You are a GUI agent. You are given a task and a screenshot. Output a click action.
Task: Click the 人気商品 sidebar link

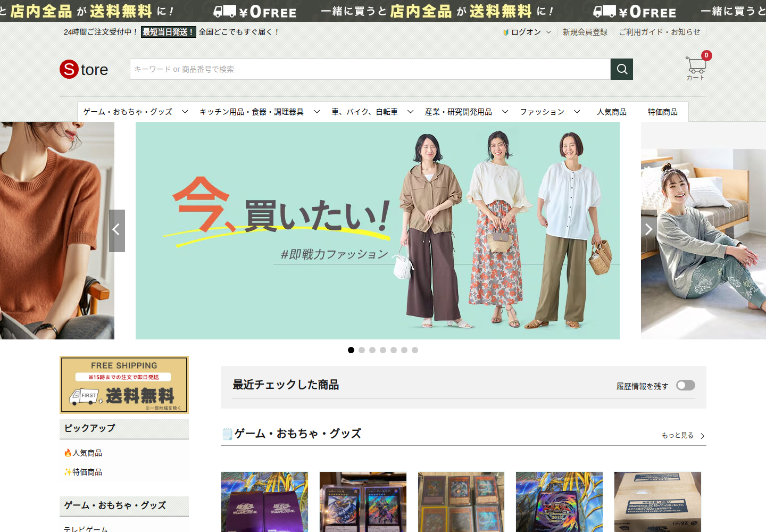coord(87,453)
